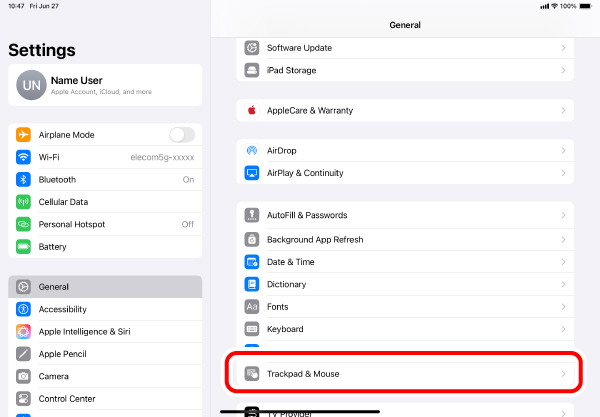Open the Name User account profile
The height and width of the screenshot is (417, 600).
[104, 86]
